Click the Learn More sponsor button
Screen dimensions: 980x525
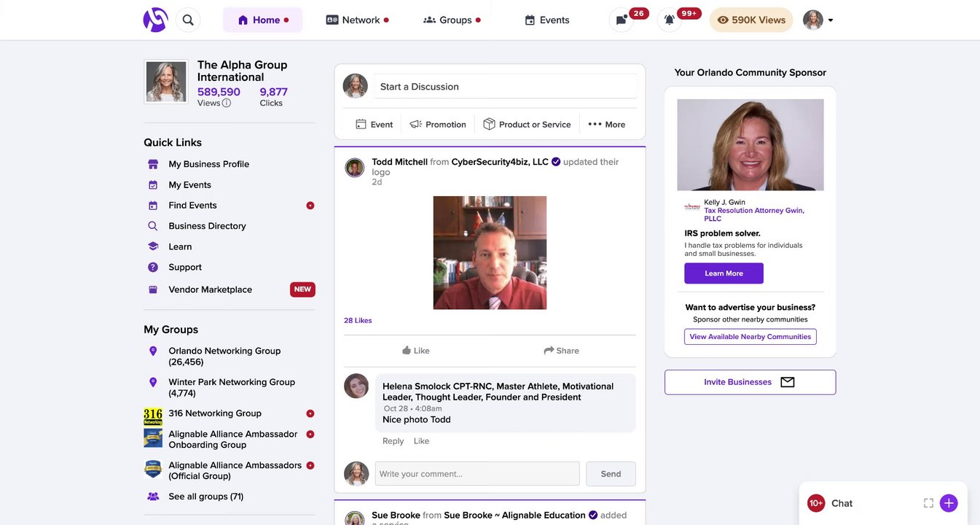[724, 273]
